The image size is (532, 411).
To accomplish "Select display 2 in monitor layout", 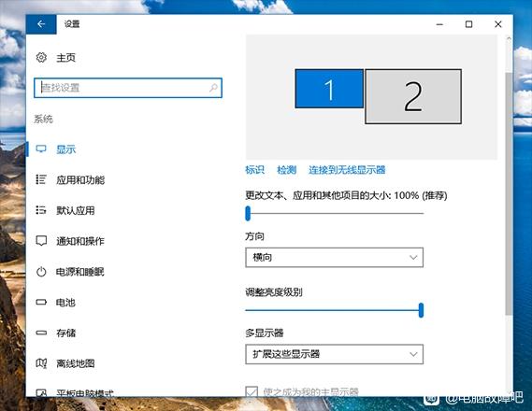I will 413,96.
